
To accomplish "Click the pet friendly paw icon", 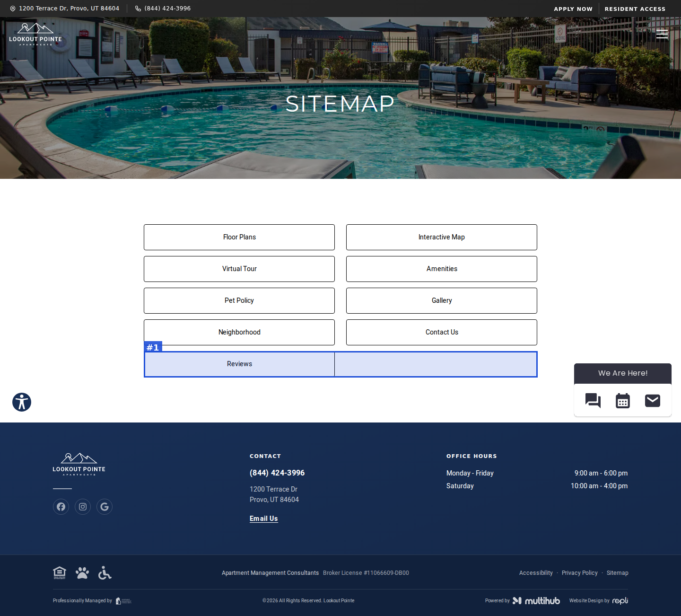I will pyautogui.click(x=82, y=573).
